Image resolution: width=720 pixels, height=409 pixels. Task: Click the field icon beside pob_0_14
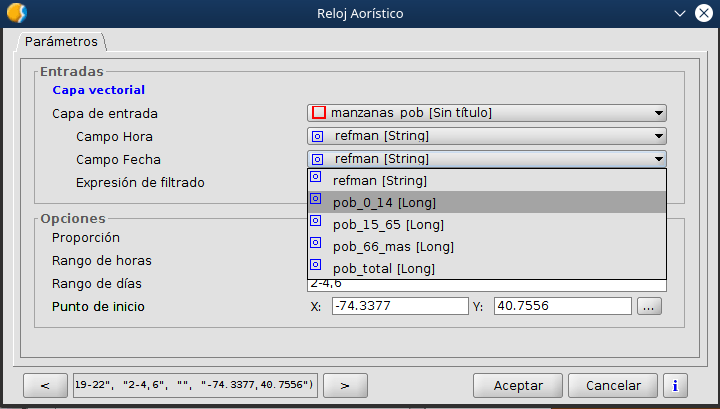315,202
